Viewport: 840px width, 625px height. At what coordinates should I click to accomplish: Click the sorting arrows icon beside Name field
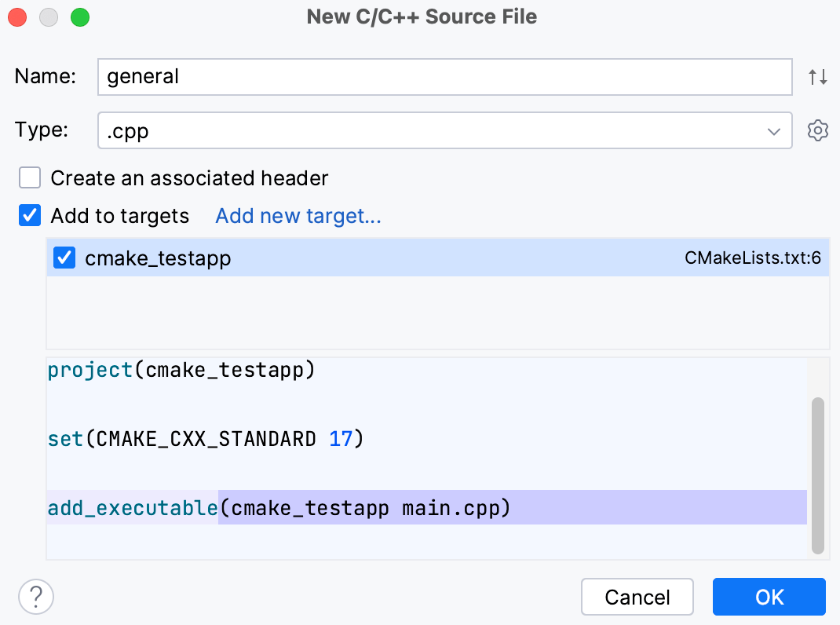point(817,76)
